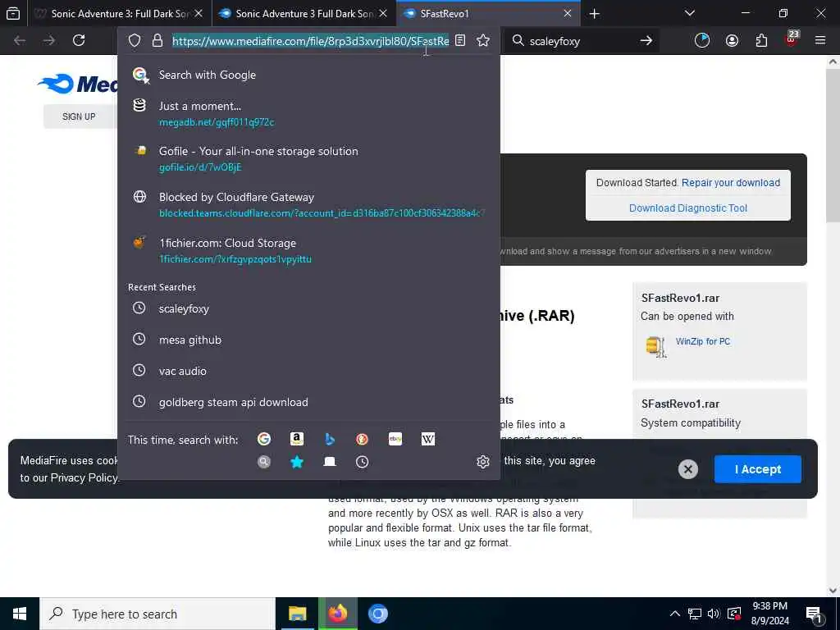The image size is (840, 630).
Task: Search bookmarks using the star icon
Action: [x=297, y=462]
